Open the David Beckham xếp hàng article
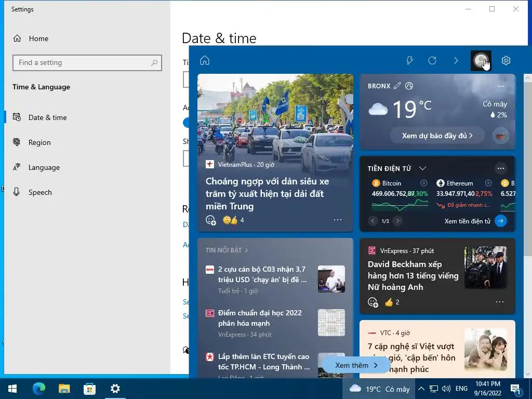Screen dimensions: 532x399 pos(413,275)
